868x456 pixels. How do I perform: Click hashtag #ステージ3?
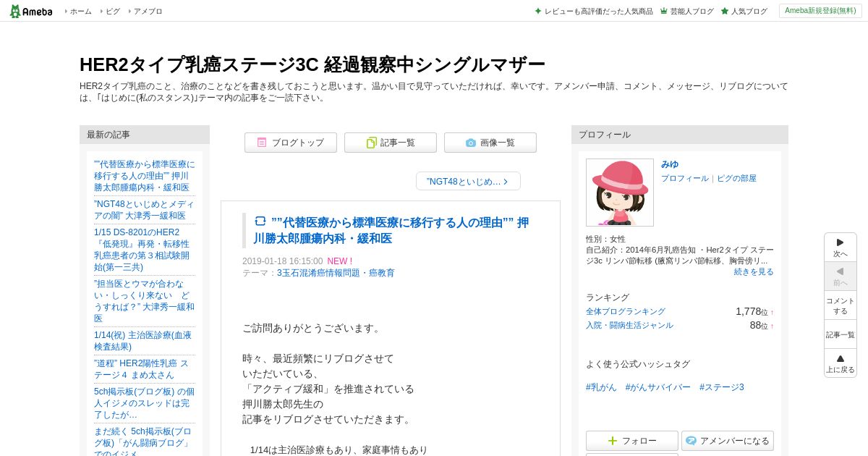pos(721,387)
